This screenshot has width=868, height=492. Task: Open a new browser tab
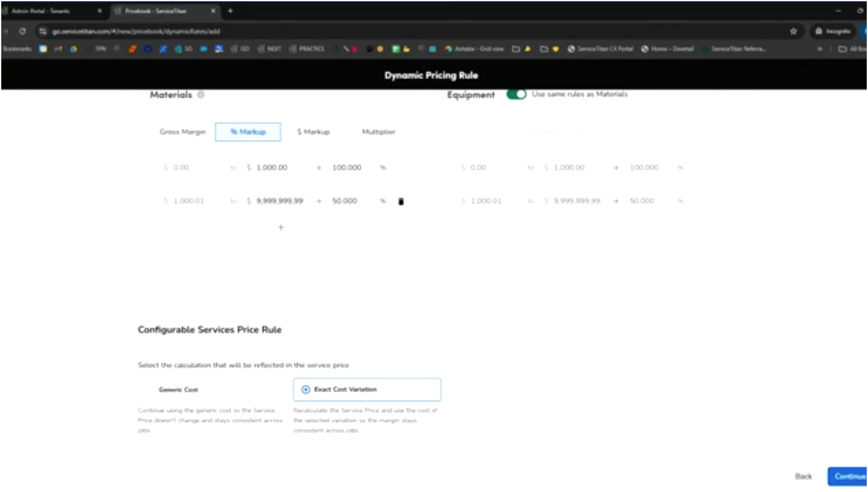[x=230, y=11]
